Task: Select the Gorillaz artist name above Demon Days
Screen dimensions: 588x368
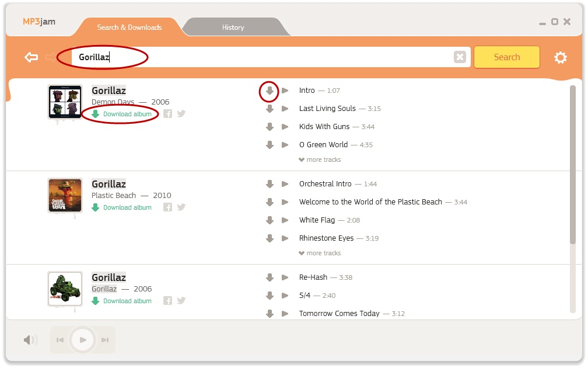Action: (x=108, y=91)
